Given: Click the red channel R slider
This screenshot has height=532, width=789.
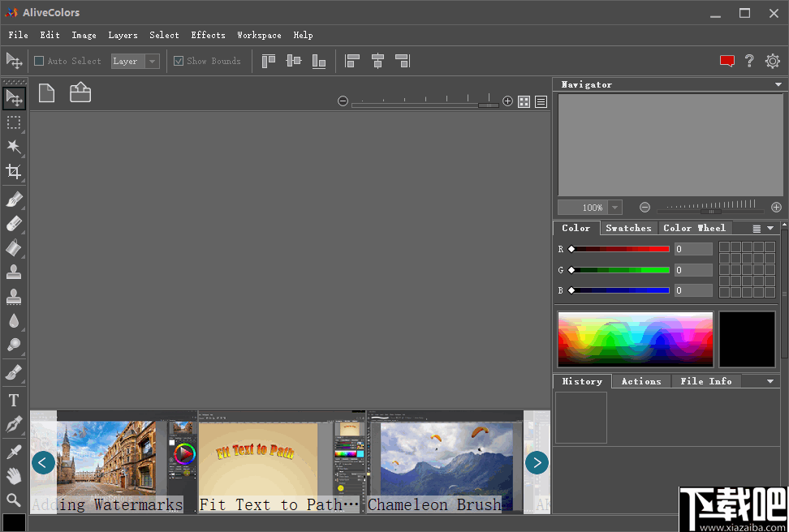Looking at the screenshot, I should (620, 249).
